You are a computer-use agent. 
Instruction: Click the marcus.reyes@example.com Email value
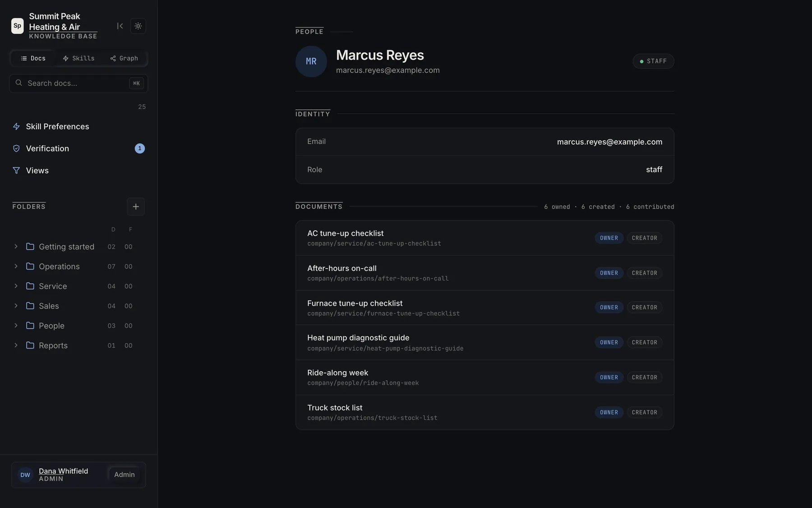click(x=609, y=142)
